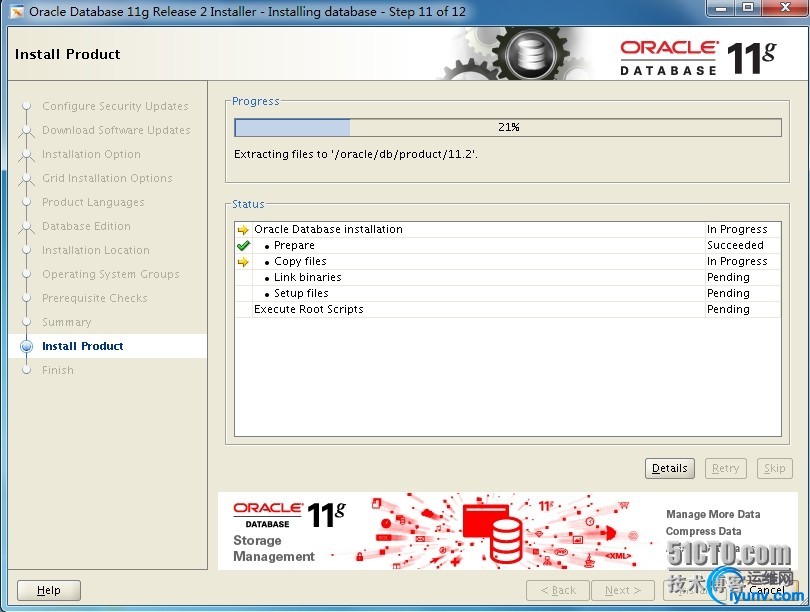Select the Summary step
Viewport: 810px width, 612px height.
(67, 322)
